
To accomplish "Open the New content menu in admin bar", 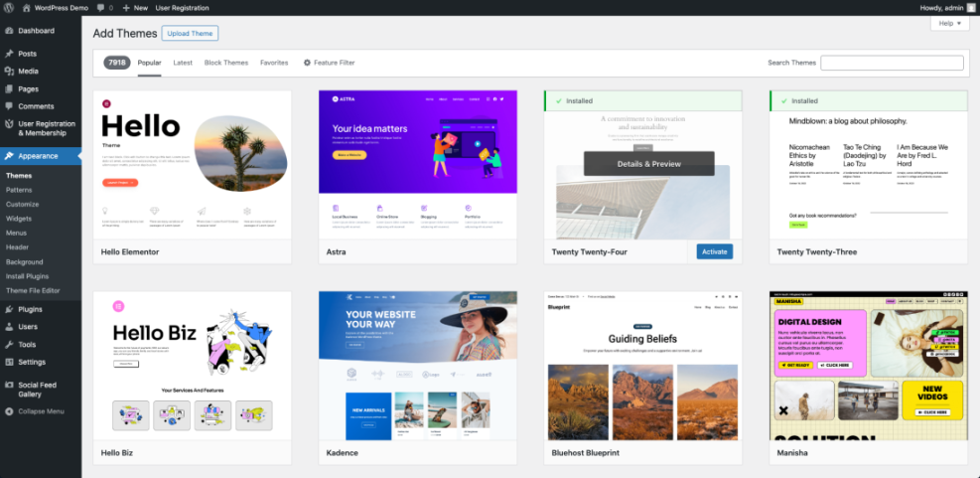I will (x=135, y=8).
